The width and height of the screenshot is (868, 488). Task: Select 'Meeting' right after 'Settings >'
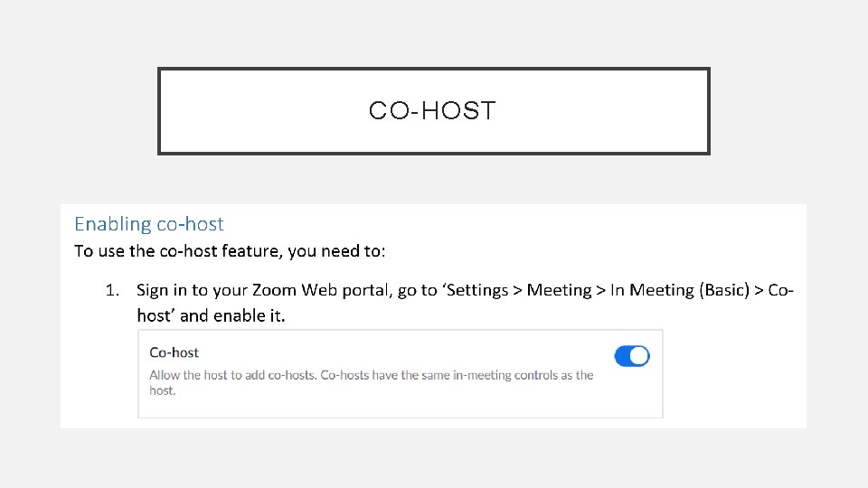(559, 290)
